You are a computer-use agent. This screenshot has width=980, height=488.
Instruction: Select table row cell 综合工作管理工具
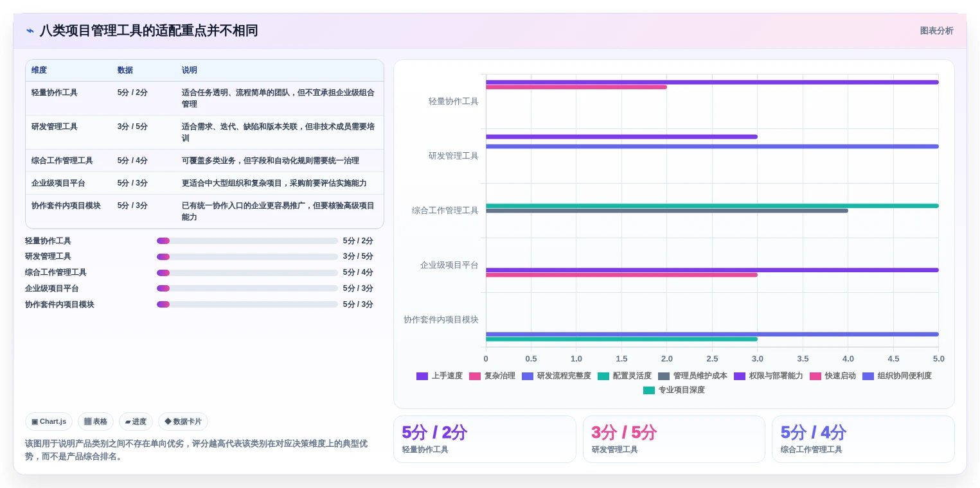(x=62, y=161)
